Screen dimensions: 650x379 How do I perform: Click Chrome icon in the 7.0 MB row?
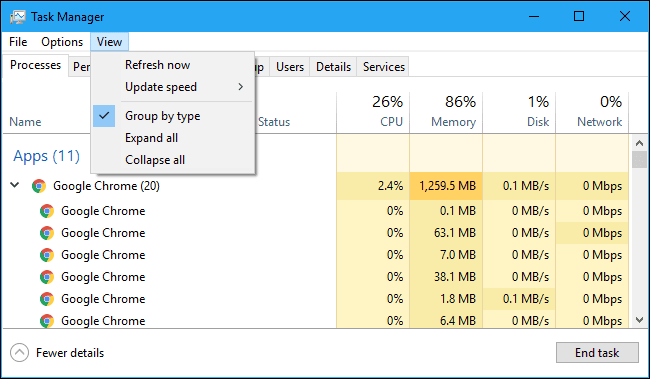[x=47, y=255]
